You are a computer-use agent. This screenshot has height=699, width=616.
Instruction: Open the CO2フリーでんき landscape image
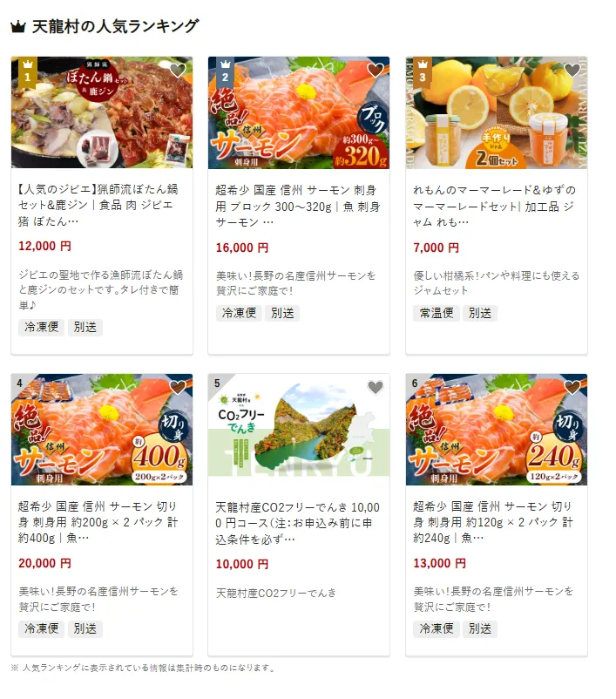pyautogui.click(x=299, y=430)
